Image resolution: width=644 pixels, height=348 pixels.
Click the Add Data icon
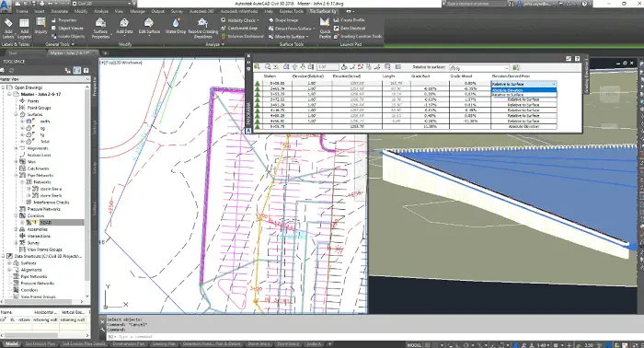click(x=124, y=27)
